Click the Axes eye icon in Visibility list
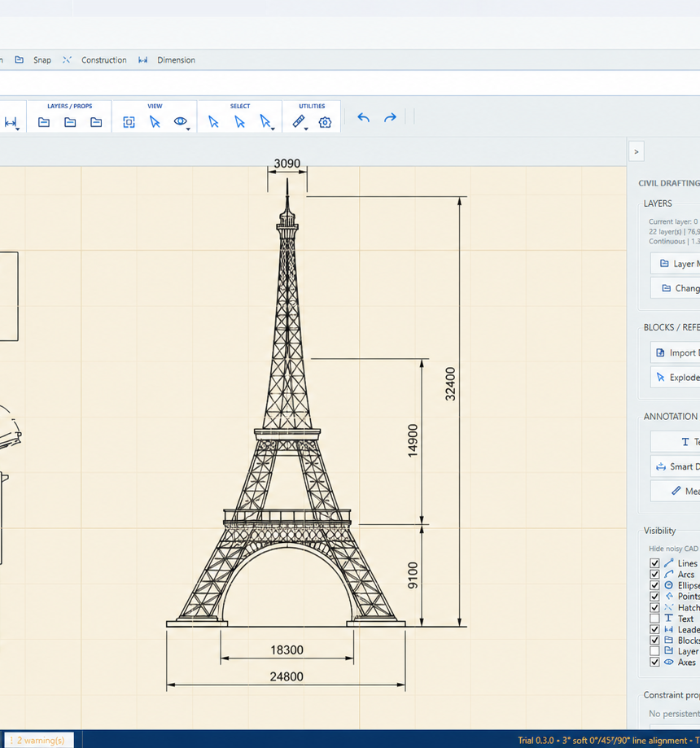This screenshot has height=748, width=700. 668,663
